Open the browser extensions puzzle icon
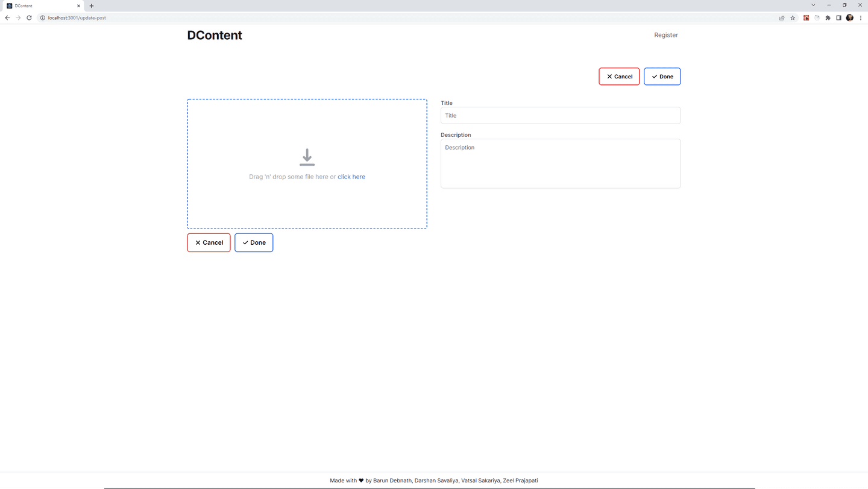 [x=828, y=17]
